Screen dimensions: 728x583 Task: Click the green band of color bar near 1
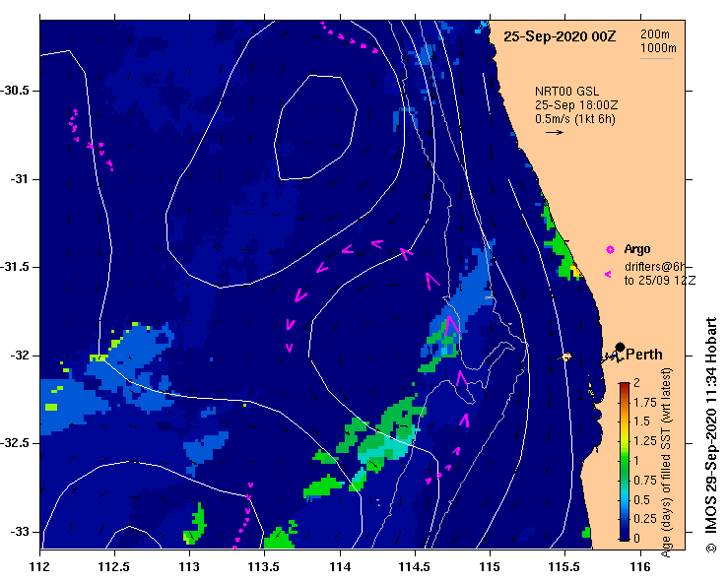pos(625,462)
